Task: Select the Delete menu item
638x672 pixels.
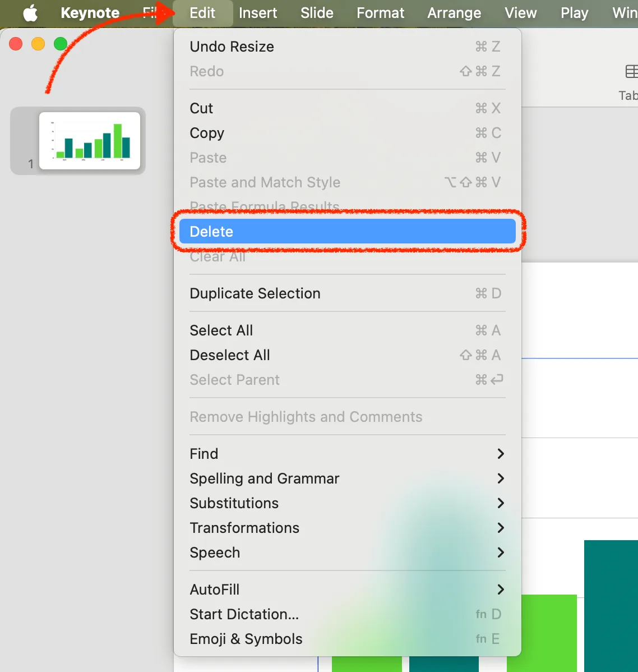Action: 347,232
